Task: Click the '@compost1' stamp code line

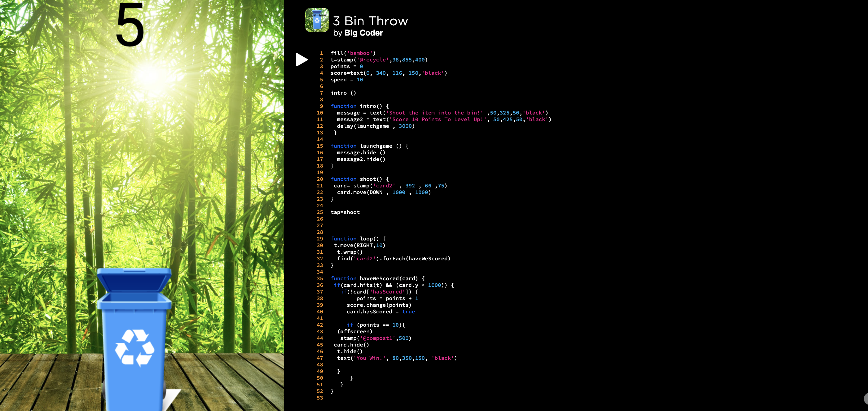Action: (375, 338)
